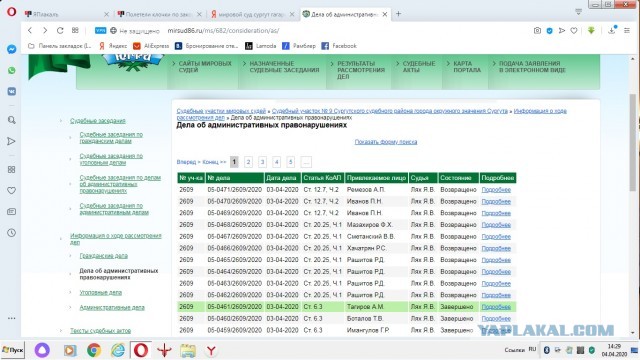This screenshot has width=640, height=360.
Task: Open downloads panel icon
Action: (612, 31)
